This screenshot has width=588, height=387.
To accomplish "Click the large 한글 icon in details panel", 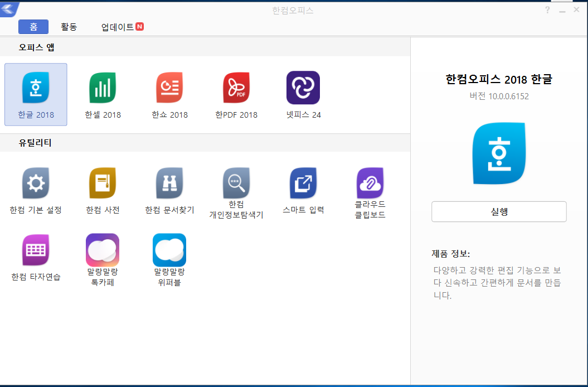I will [x=499, y=153].
